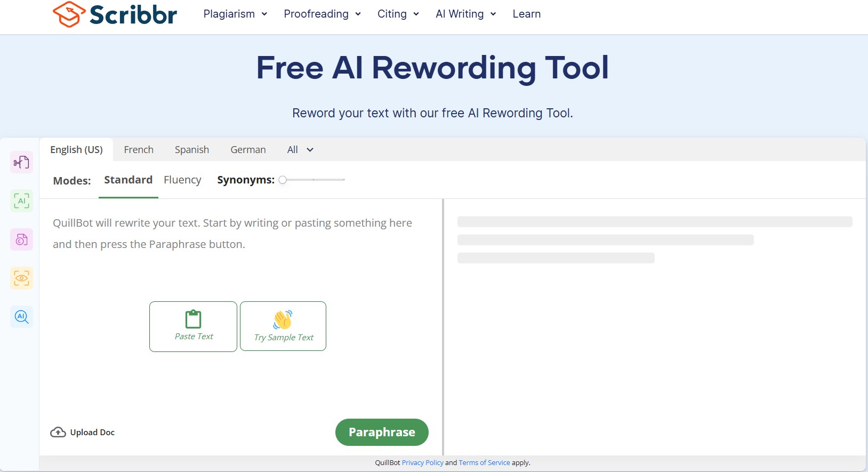Open the orange eye scanner sidebar icon
Viewport: 868px width, 472px height.
(x=22, y=278)
